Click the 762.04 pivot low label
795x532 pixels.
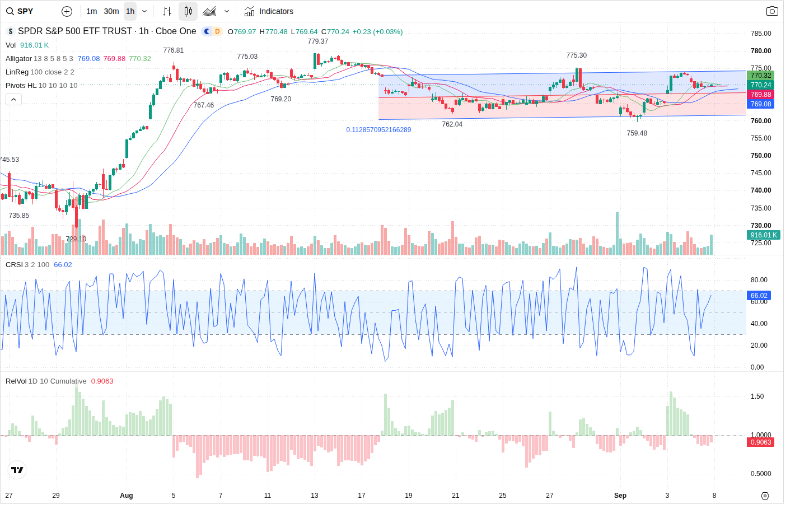452,124
